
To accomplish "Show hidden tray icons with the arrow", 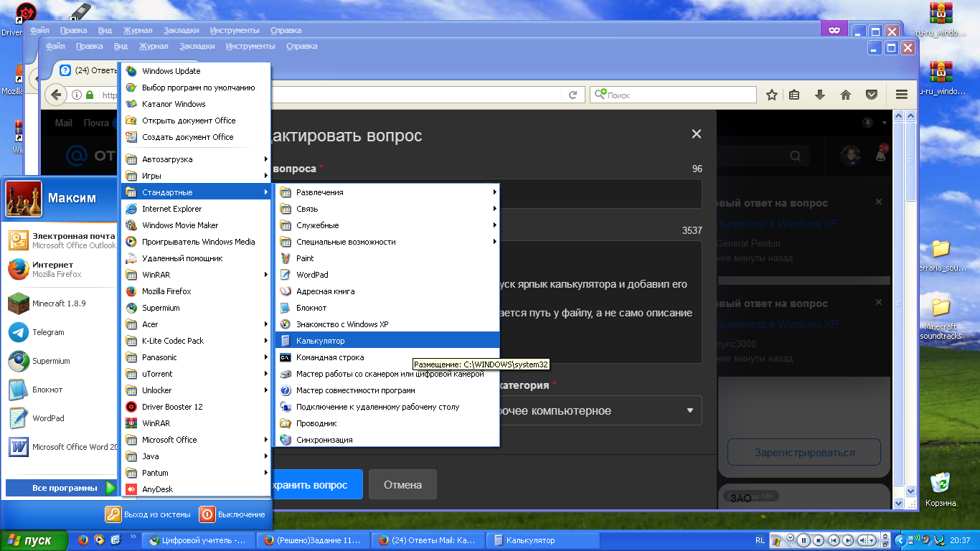I will click(x=900, y=540).
